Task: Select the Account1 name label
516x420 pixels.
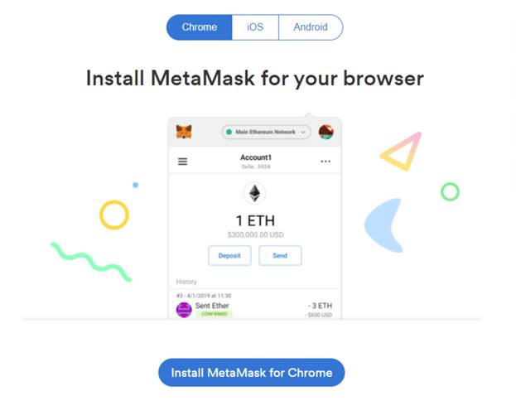Action: click(x=256, y=157)
